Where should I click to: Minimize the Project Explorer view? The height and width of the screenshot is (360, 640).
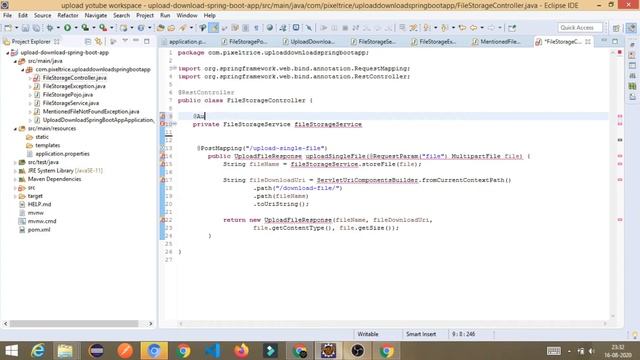[x=136, y=41]
